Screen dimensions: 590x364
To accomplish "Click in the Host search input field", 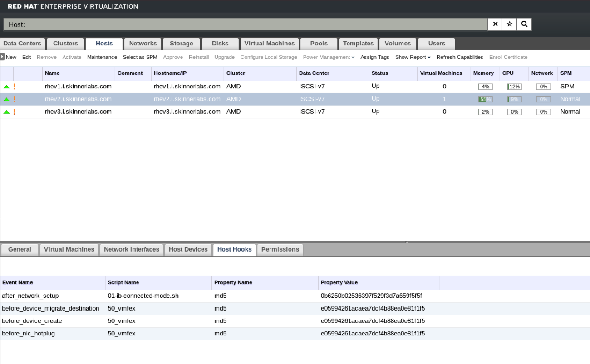I will [x=245, y=24].
